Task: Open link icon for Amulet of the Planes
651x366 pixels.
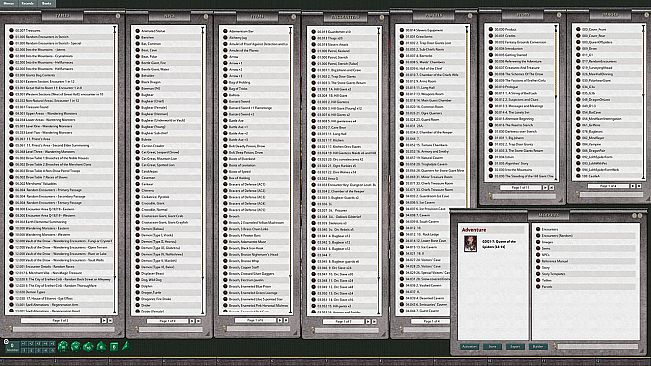Action: click(225, 50)
